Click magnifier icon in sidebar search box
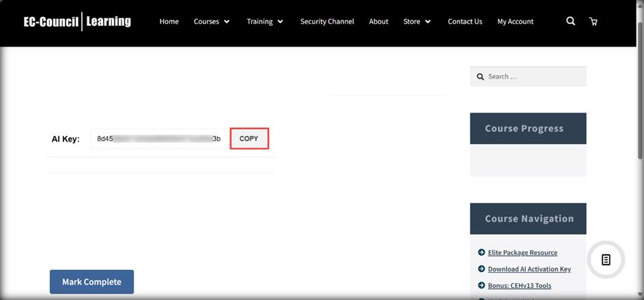 coord(480,77)
